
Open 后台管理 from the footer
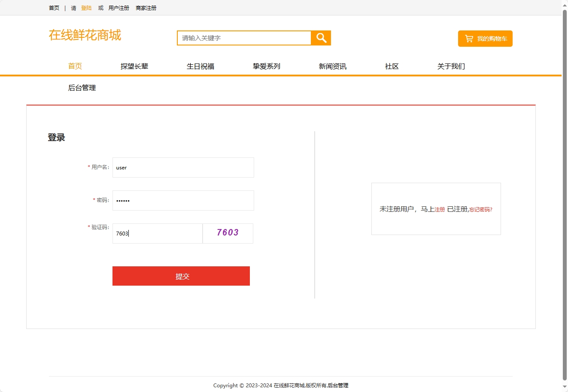(337, 386)
